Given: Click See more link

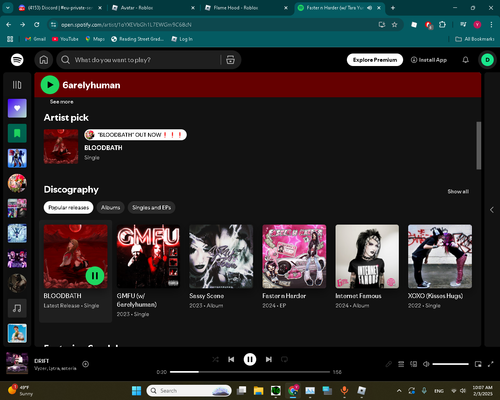Looking at the screenshot, I should [x=62, y=102].
